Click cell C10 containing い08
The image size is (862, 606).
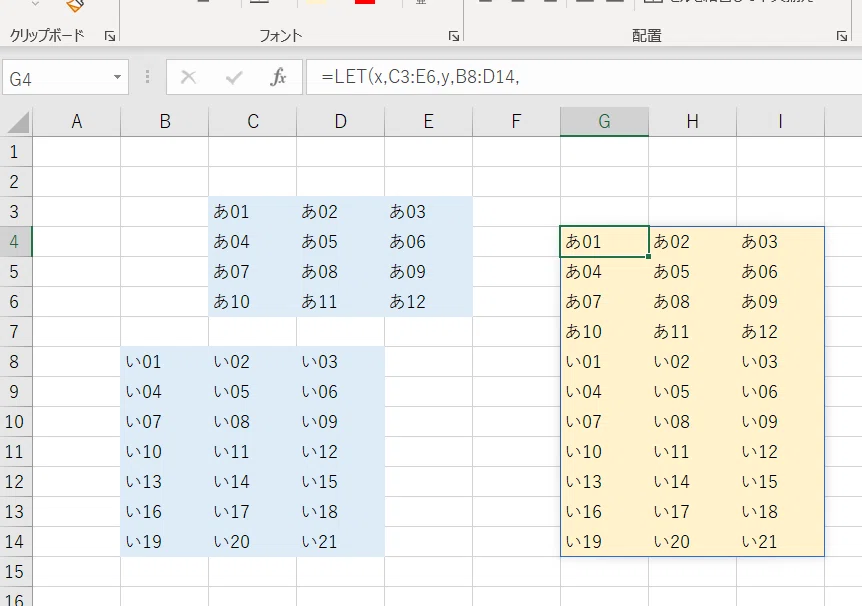pyautogui.click(x=253, y=422)
